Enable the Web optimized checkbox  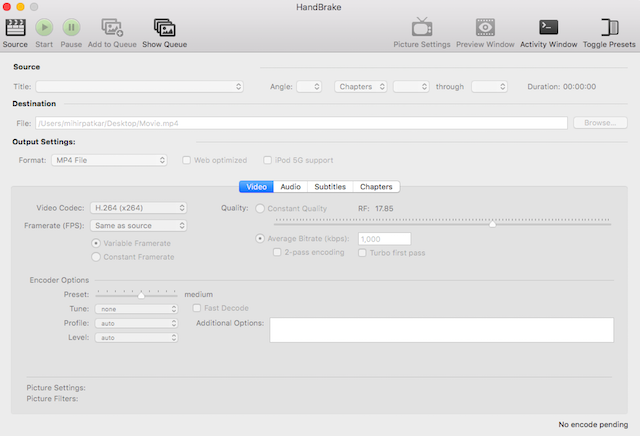click(x=187, y=160)
